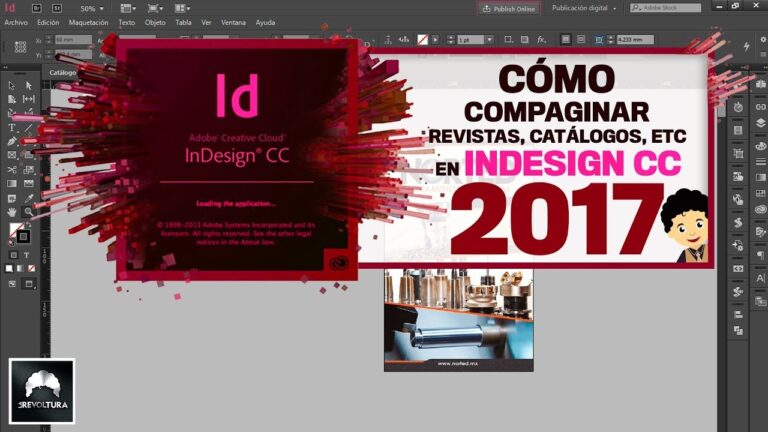Open the CC Libraries panel icon
The image size is (768, 432).
[760, 210]
